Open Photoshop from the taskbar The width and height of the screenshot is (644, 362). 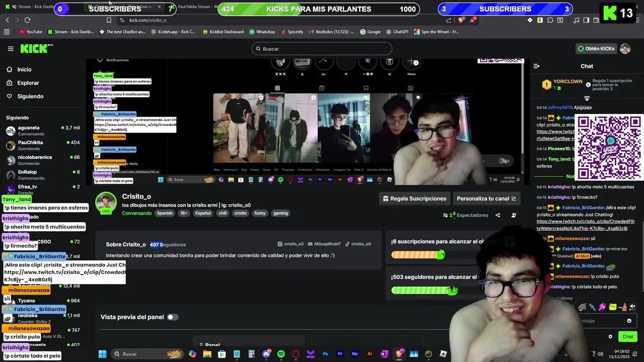coord(325,354)
